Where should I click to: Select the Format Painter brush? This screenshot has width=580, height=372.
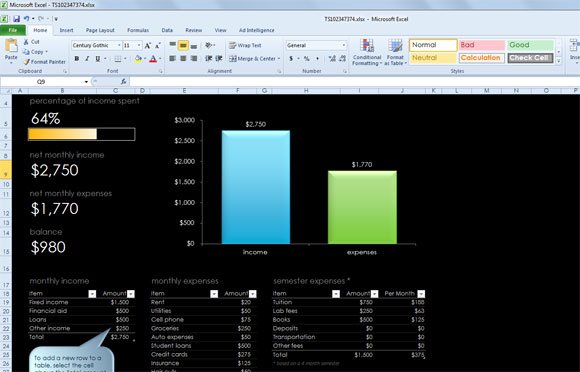44,62
